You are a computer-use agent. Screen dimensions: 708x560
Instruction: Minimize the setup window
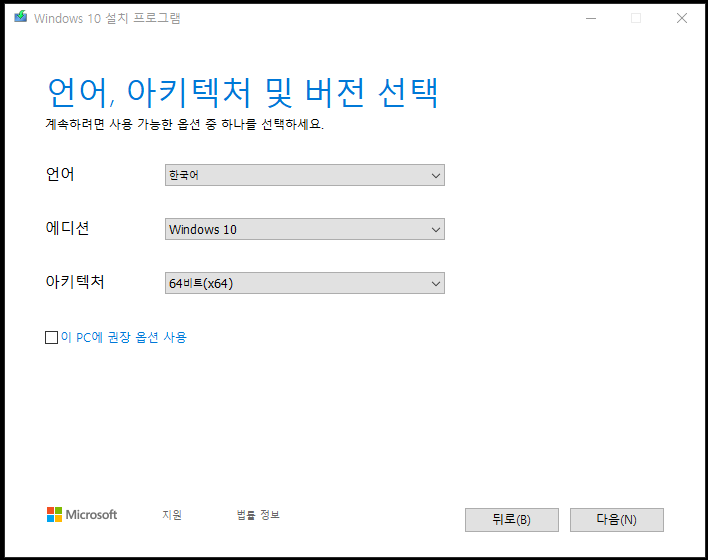591,18
